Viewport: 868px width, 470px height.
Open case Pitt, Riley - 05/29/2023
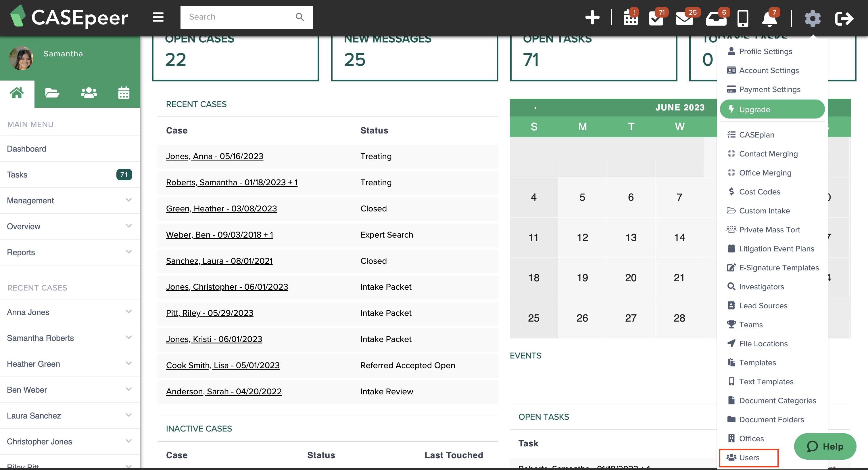(210, 313)
